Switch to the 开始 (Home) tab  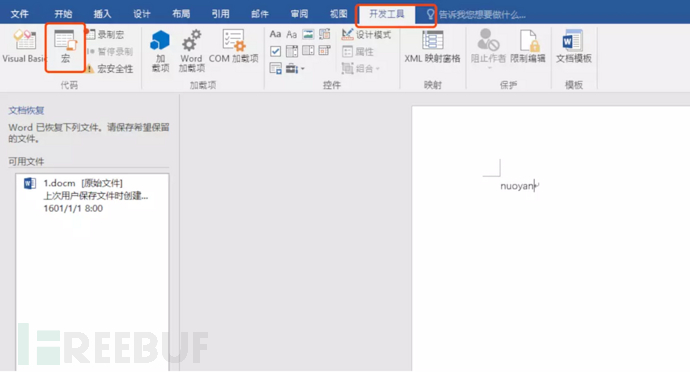63,14
